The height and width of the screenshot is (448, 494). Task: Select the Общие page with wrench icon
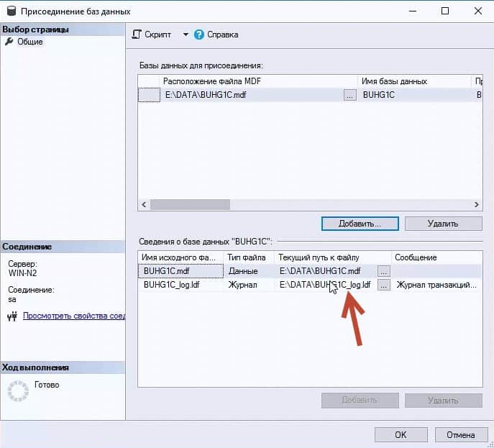point(9,42)
